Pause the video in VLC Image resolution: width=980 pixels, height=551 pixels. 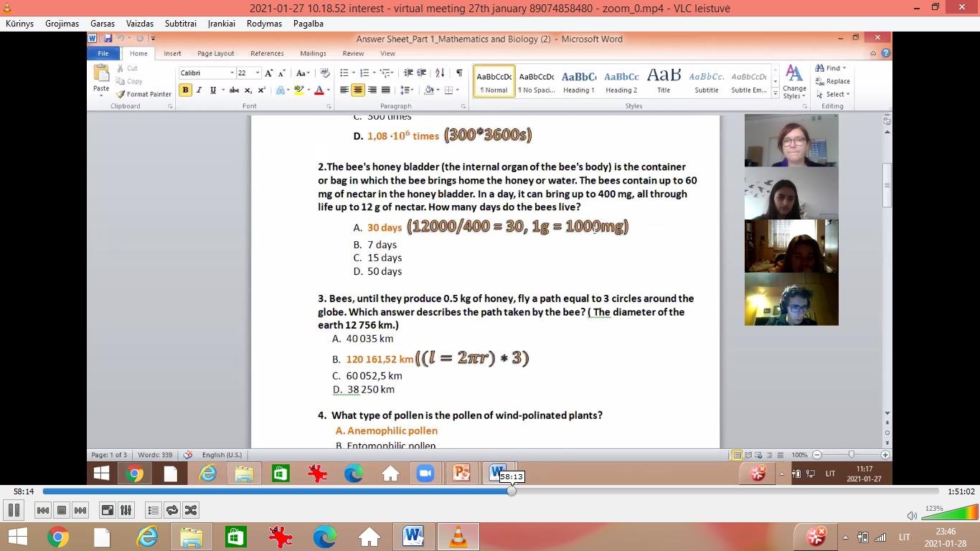[x=14, y=510]
